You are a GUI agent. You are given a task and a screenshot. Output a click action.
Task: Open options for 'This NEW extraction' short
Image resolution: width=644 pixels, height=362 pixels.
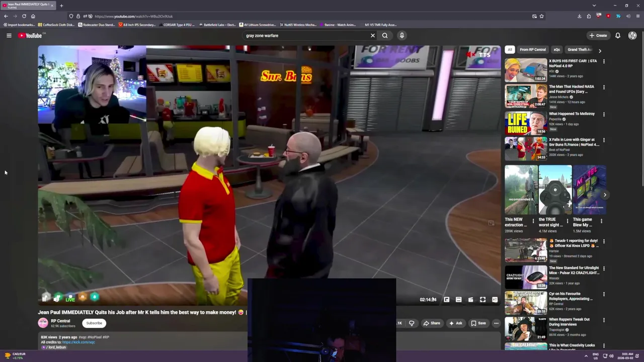(533, 221)
